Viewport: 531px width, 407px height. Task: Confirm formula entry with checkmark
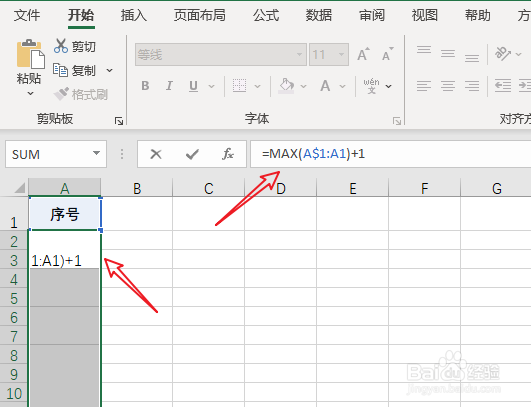pos(192,154)
